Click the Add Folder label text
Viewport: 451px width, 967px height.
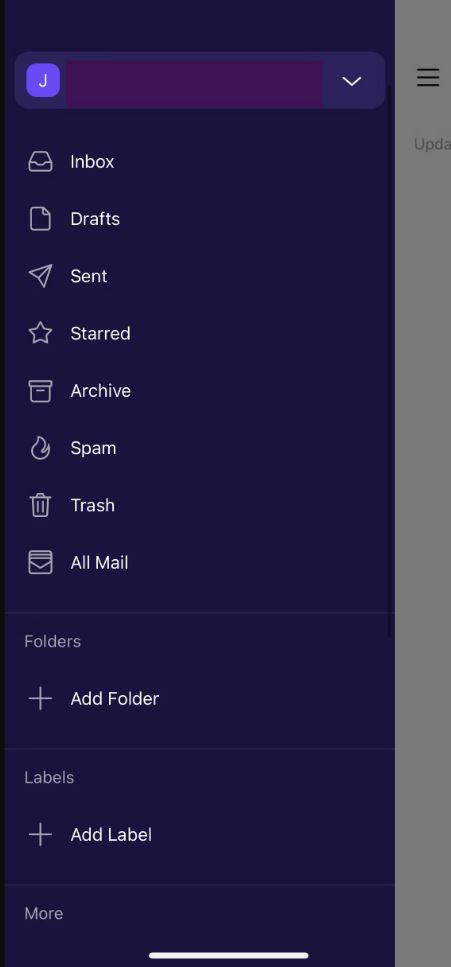click(115, 699)
